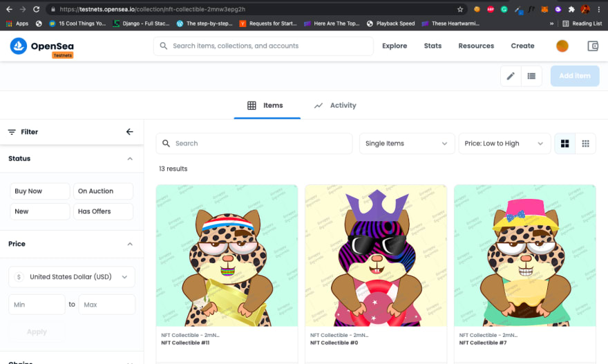Screen dimensions: 608x364
Task: Switch to the Items tab
Action: (267, 106)
